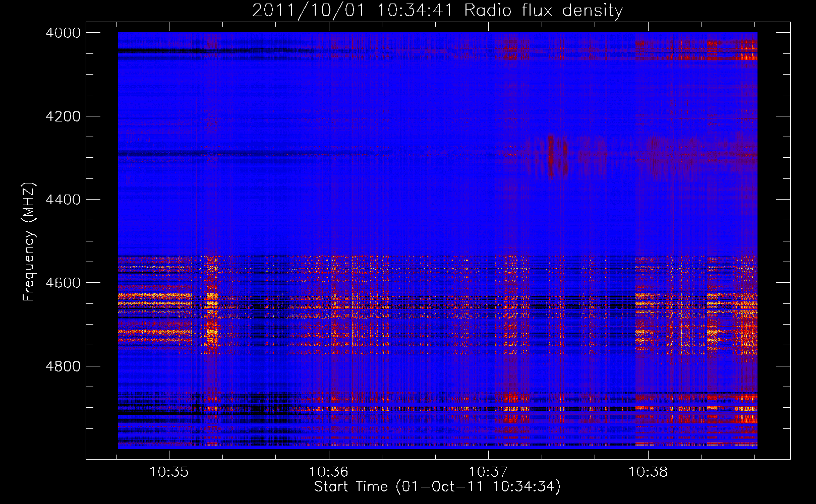Select the 4800 frequency axis label

[x=63, y=366]
